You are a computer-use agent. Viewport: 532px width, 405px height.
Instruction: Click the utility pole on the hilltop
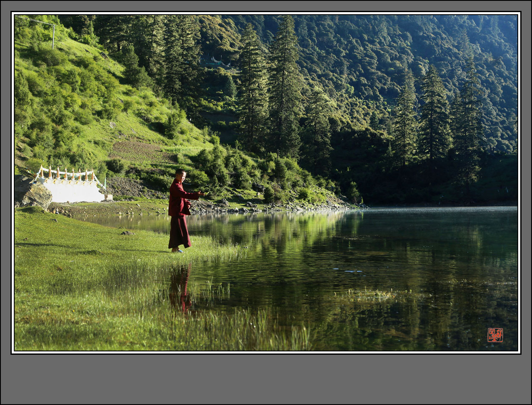(54, 36)
